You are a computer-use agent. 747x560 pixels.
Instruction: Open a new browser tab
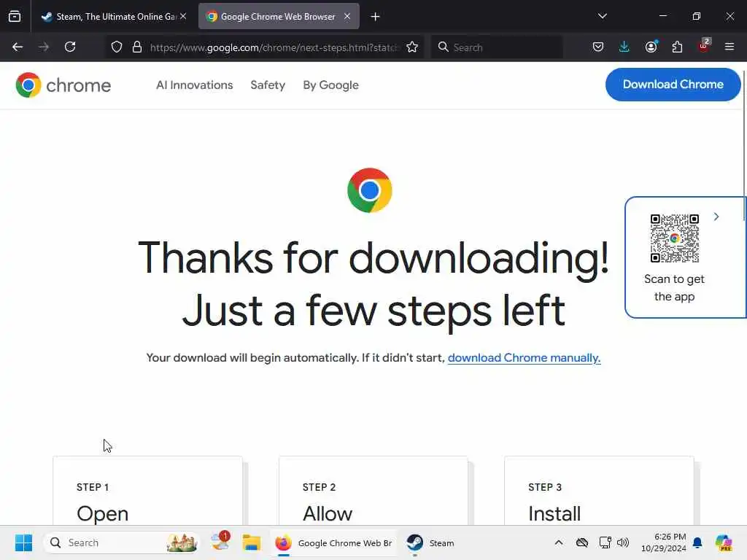[376, 17]
